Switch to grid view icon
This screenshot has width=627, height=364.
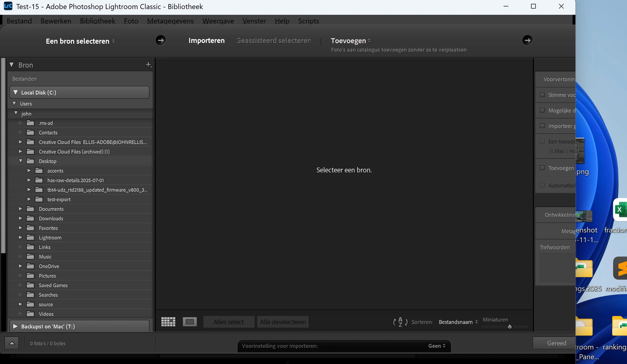tap(168, 322)
